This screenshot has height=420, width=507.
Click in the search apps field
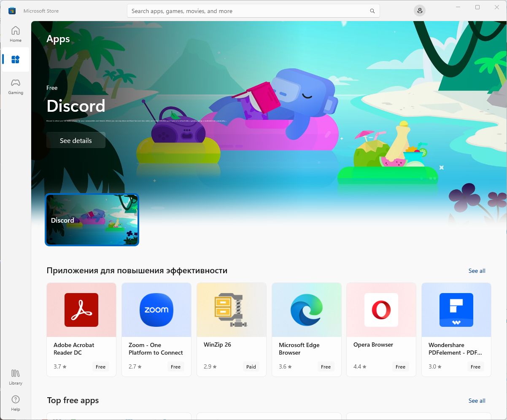253,11
